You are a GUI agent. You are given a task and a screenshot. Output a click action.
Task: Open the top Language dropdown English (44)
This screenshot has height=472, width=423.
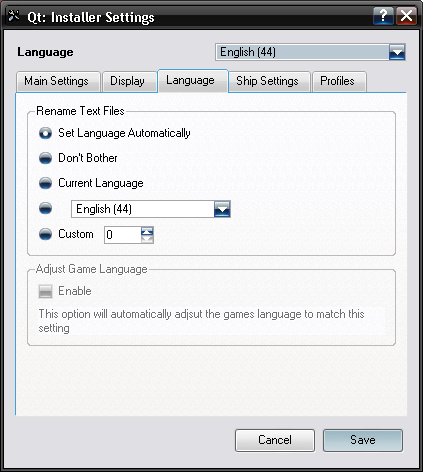[310, 52]
